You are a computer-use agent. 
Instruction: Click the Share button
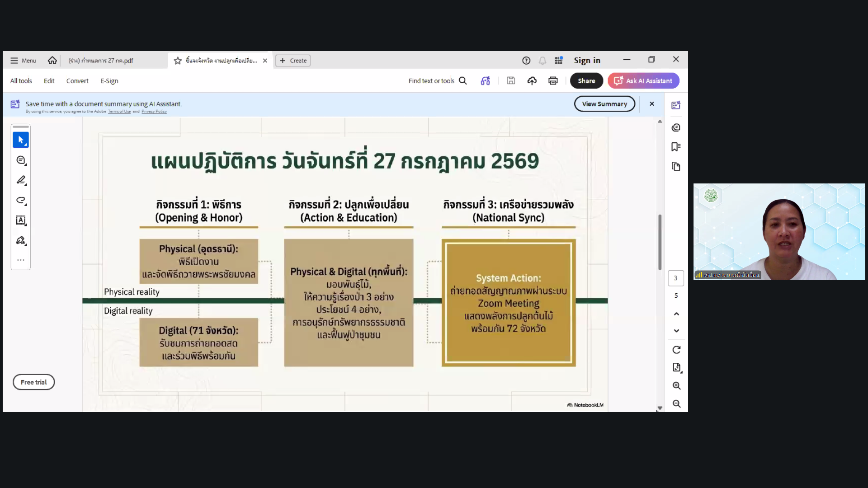(586, 81)
